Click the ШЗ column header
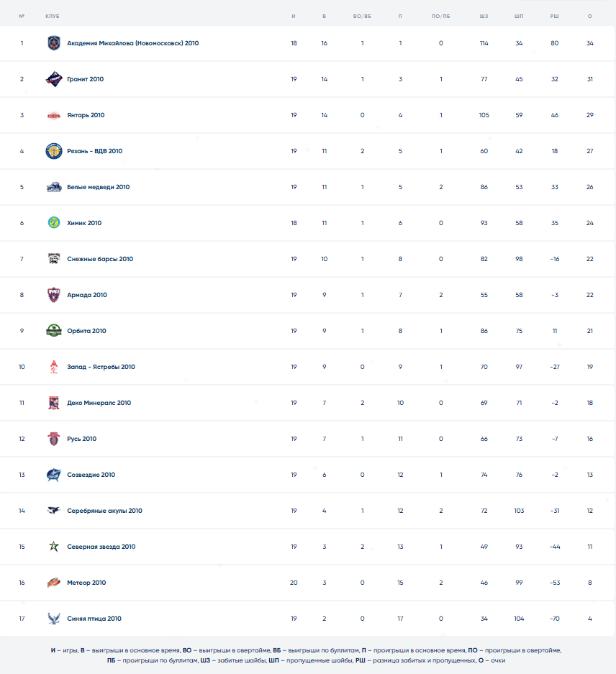Viewport: 616px width, 674px height. [484, 16]
